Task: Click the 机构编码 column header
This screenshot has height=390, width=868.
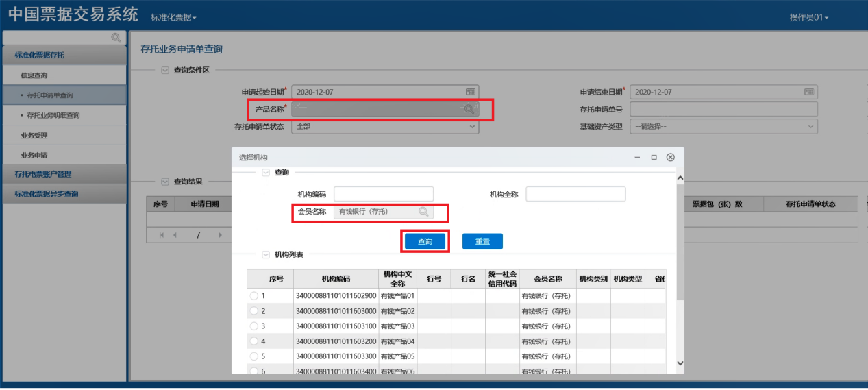Action: (336, 279)
